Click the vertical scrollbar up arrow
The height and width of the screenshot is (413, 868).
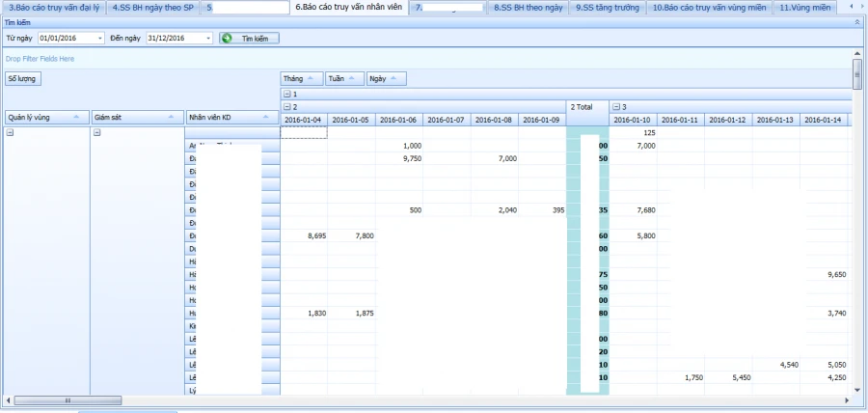(x=857, y=54)
